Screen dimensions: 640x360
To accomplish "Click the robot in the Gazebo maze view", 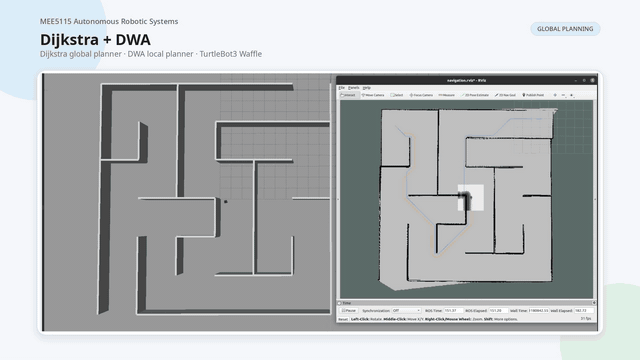I will click(x=226, y=201).
